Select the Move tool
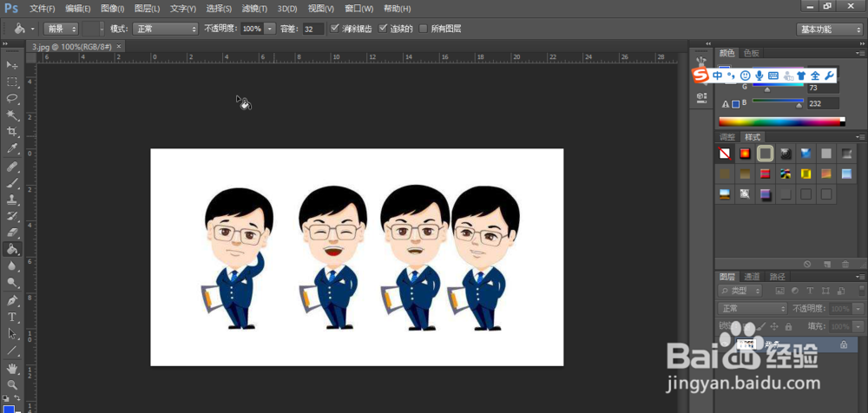This screenshot has width=868, height=413. point(12,65)
